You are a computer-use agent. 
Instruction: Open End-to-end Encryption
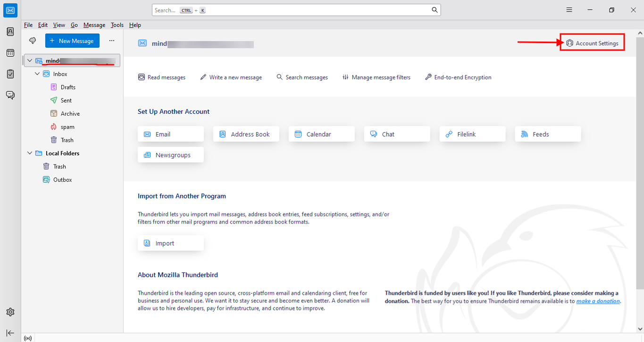click(x=458, y=77)
